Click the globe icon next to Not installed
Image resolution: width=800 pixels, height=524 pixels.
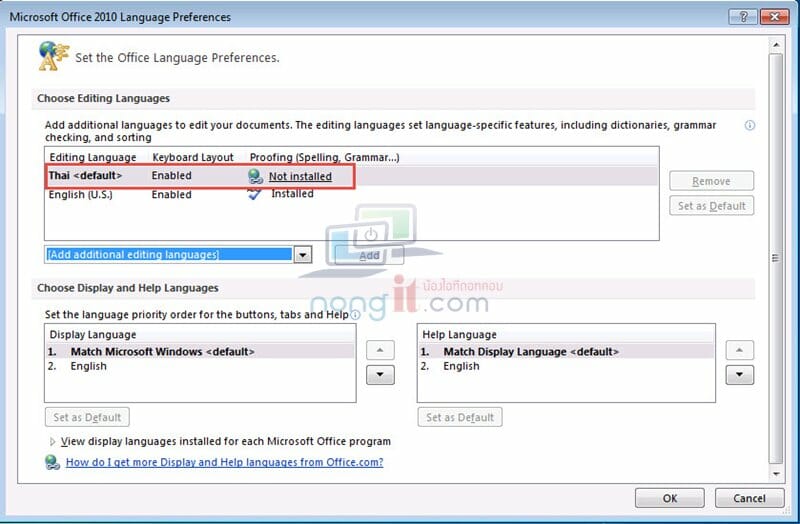pos(255,177)
